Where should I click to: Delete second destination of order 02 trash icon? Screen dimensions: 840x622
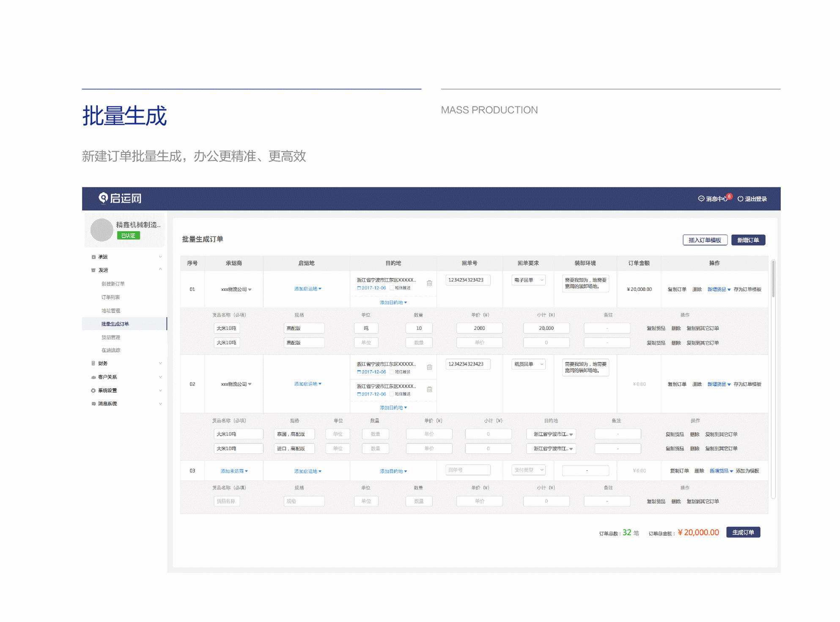click(429, 389)
